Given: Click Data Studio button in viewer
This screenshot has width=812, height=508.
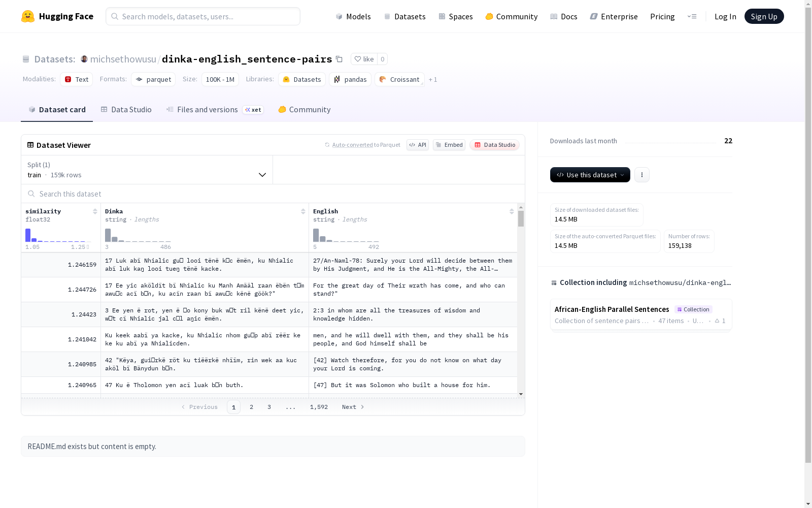Looking at the screenshot, I should coord(495,145).
